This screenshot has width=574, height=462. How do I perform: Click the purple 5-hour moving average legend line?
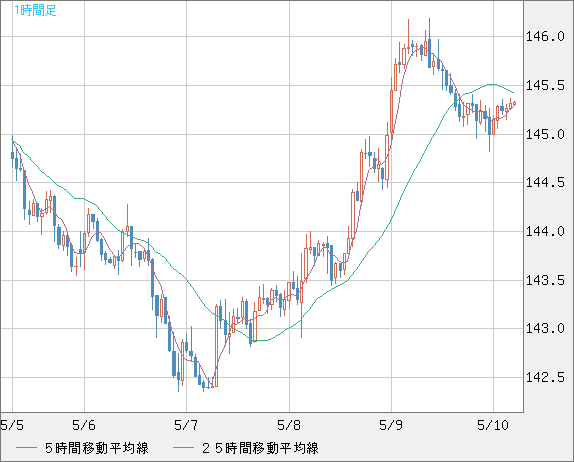pos(26,448)
